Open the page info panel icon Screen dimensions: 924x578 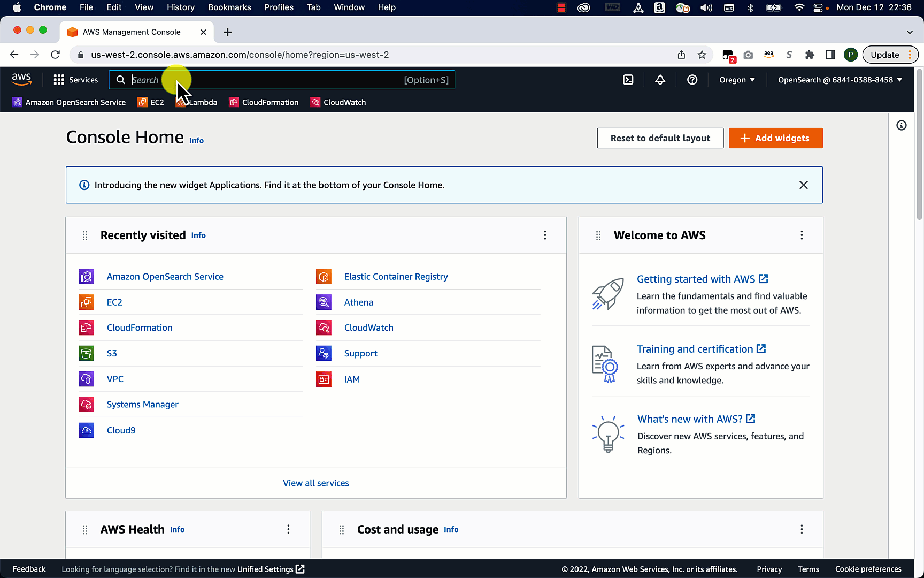click(902, 125)
